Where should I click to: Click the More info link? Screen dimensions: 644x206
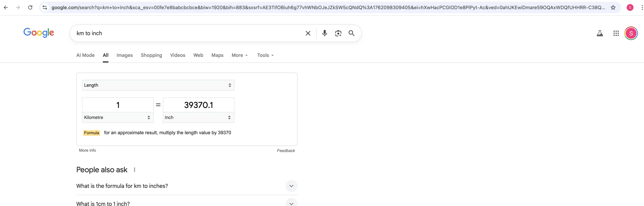87,150
